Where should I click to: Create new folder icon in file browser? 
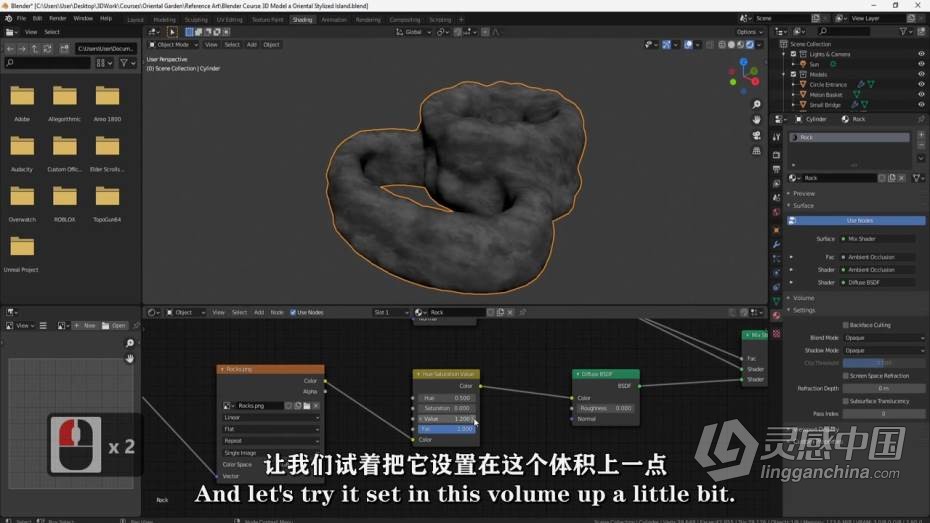[64, 49]
